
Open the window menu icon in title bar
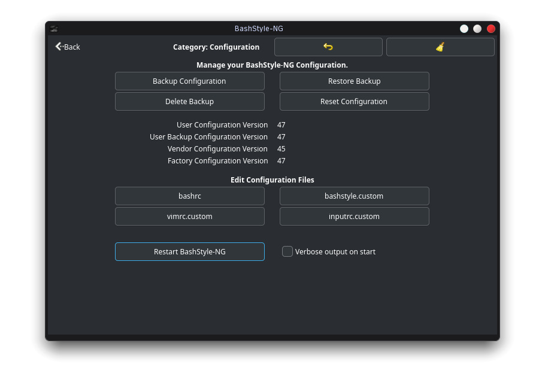54,29
